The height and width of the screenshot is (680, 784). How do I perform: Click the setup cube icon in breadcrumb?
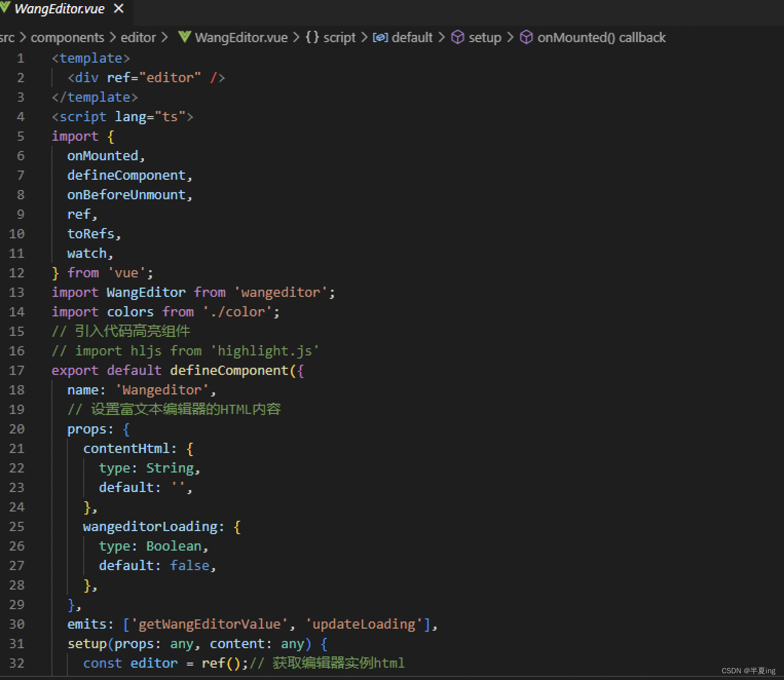(457, 37)
